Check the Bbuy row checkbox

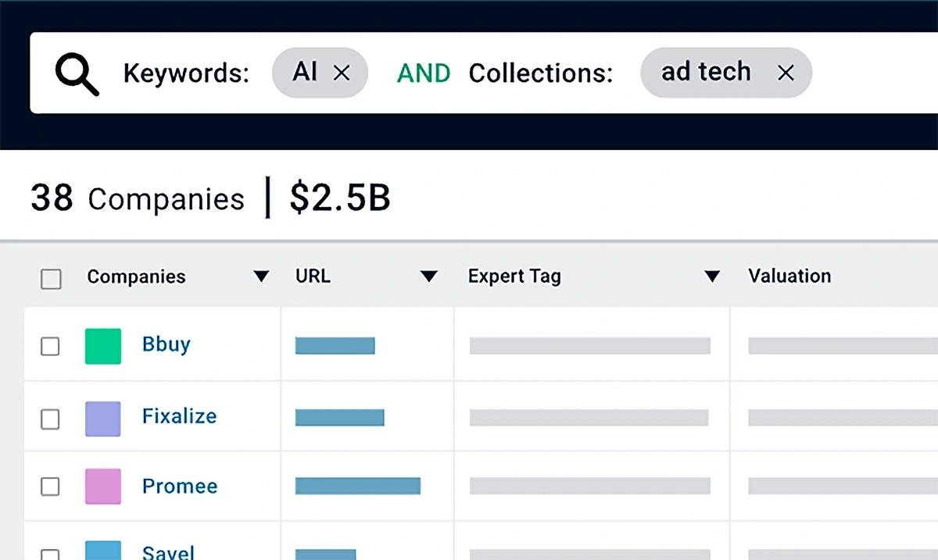[x=50, y=346]
